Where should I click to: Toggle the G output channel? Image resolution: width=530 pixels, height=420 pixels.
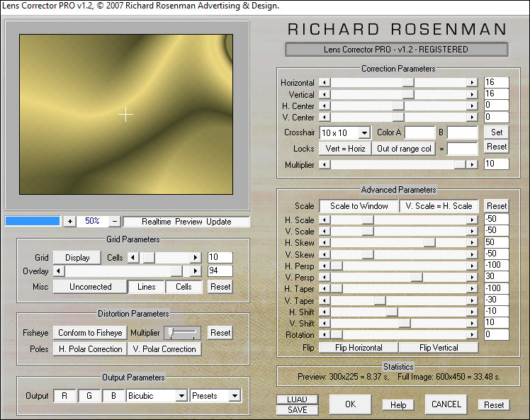(89, 396)
